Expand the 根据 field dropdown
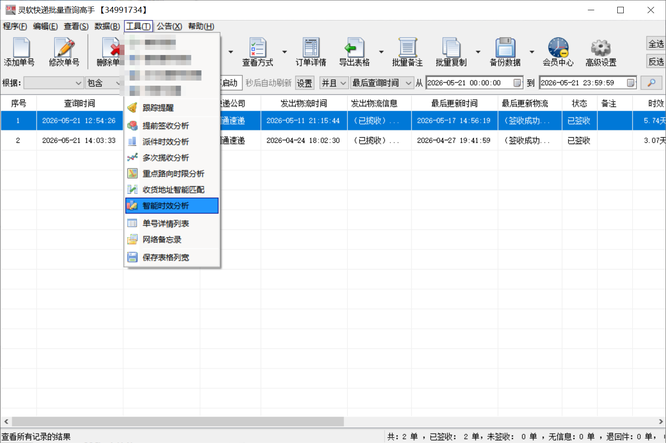 78,83
